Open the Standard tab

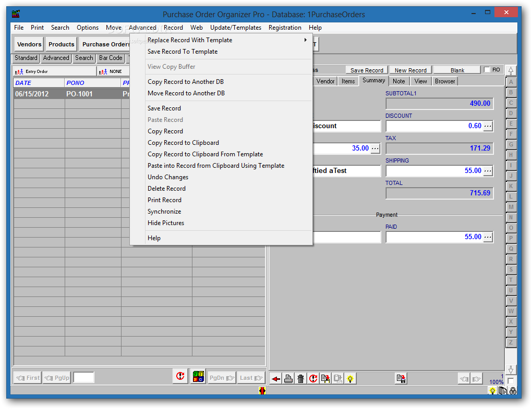[26, 58]
